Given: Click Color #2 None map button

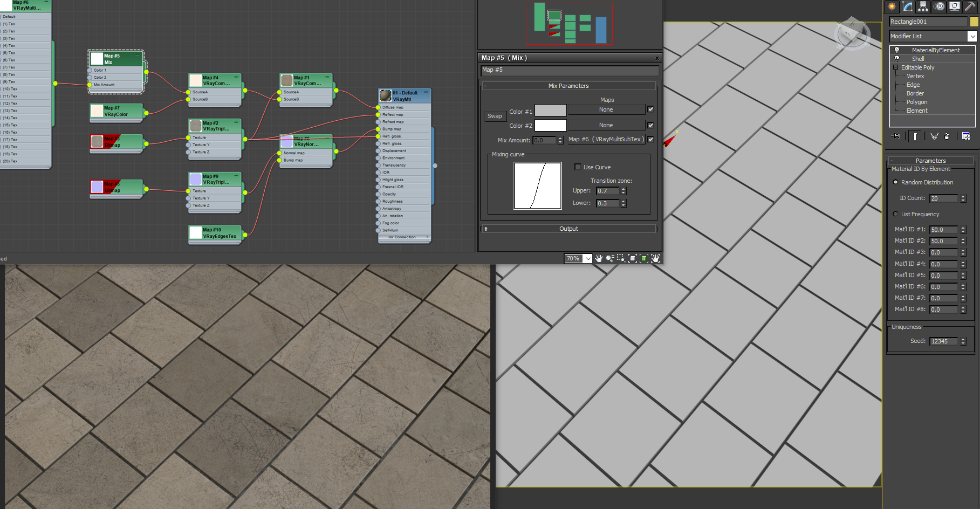Looking at the screenshot, I should pyautogui.click(x=606, y=125).
